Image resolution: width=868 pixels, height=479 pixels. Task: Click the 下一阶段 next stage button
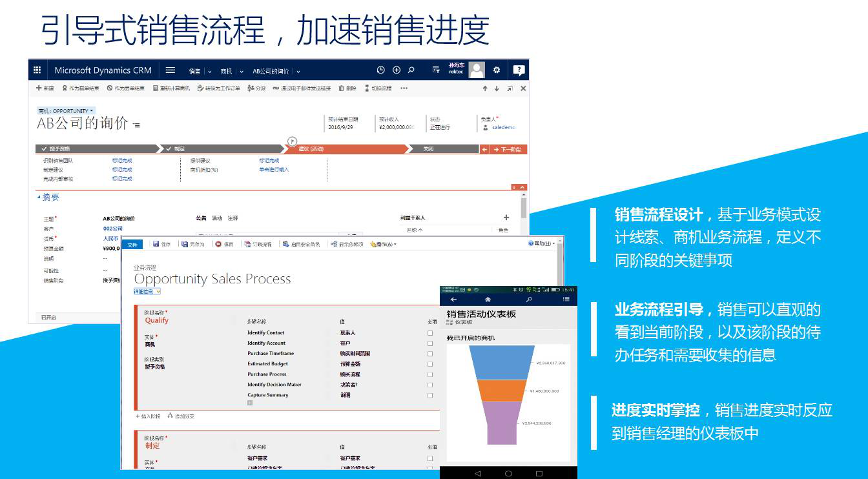tap(510, 149)
